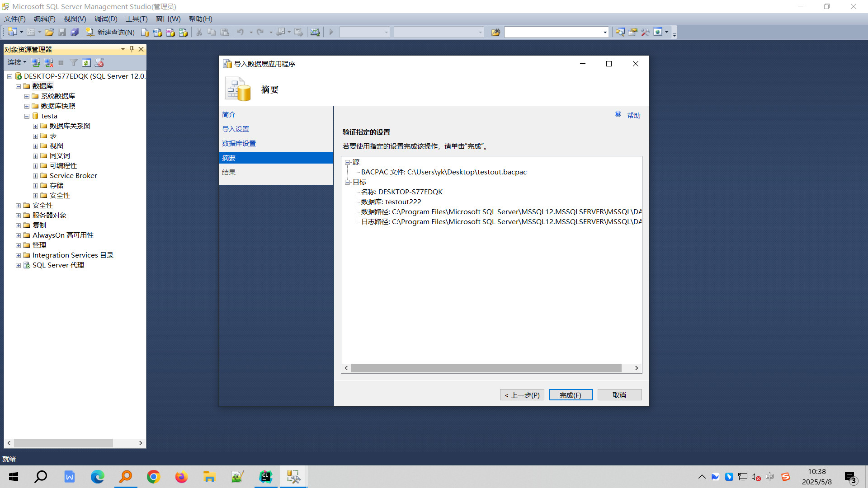The width and height of the screenshot is (868, 488).
Task: Collapse the testa database node
Action: tap(27, 116)
